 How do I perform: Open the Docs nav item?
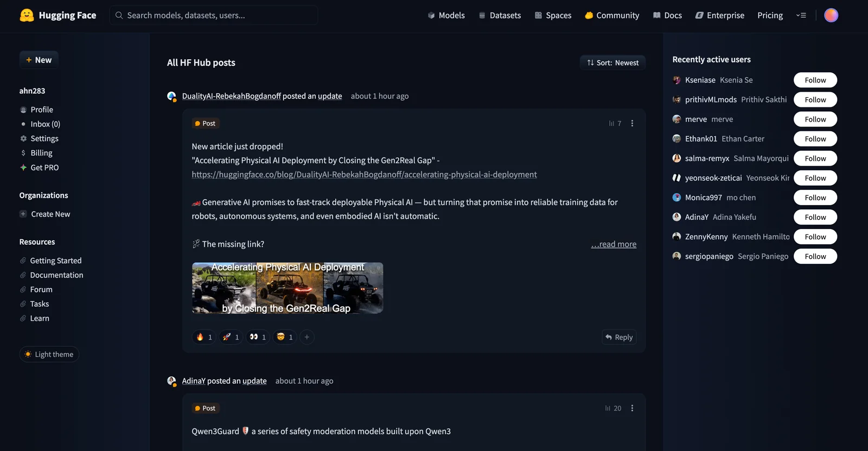[667, 15]
